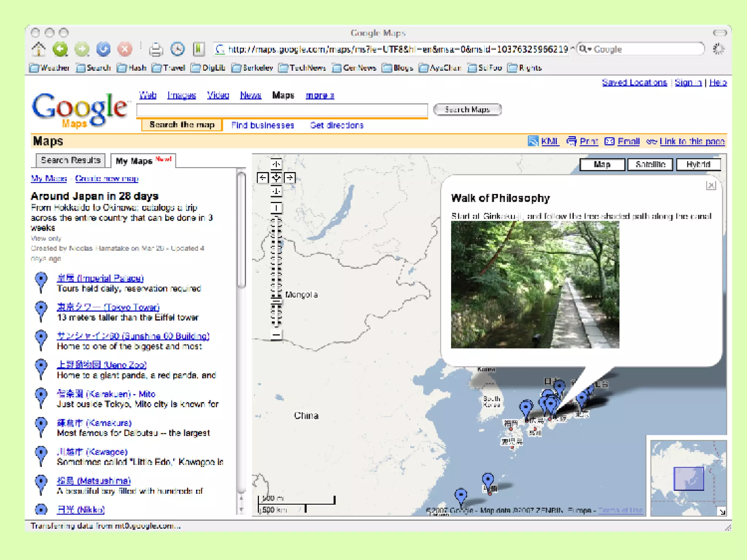The width and height of the screenshot is (747, 560).
Task: Zoom out the map with minus button
Action: [x=276, y=335]
